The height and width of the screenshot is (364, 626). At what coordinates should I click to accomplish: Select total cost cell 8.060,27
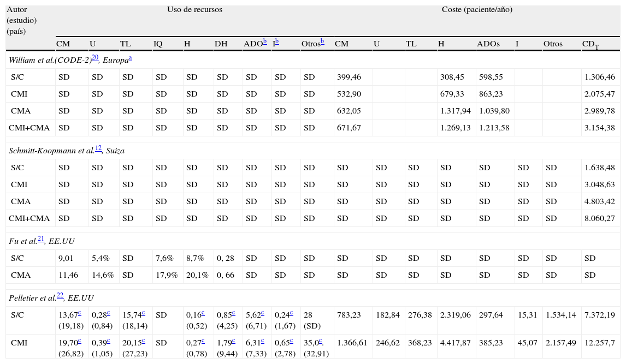599,218
